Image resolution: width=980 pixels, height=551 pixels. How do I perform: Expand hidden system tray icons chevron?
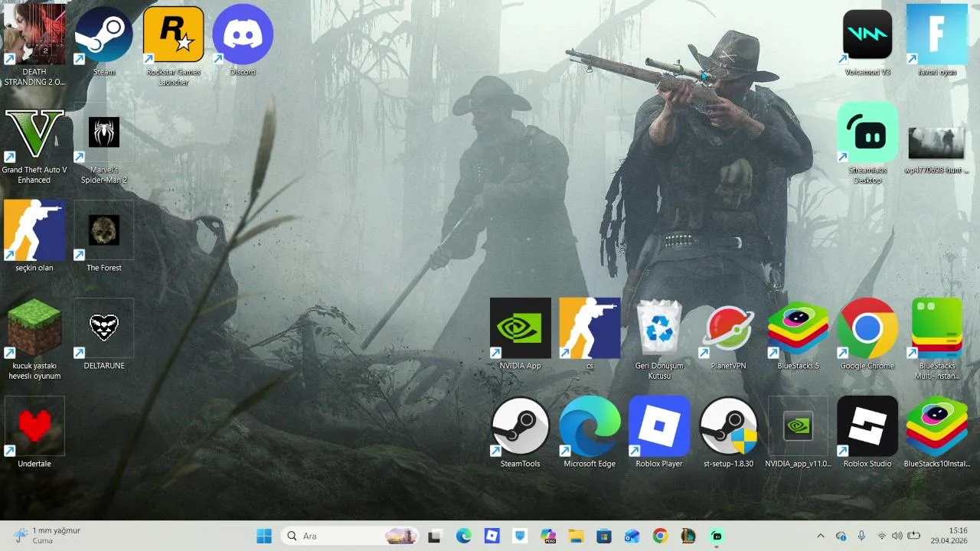coord(821,536)
